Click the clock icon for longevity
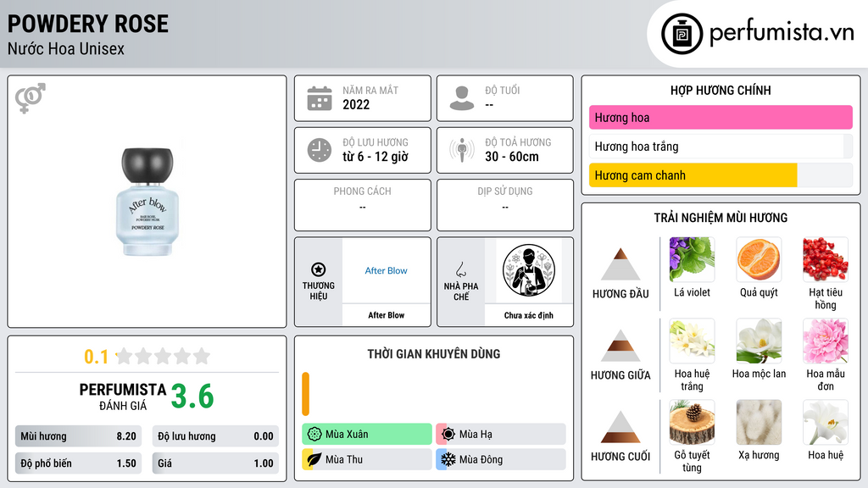The image size is (868, 488). tap(320, 150)
